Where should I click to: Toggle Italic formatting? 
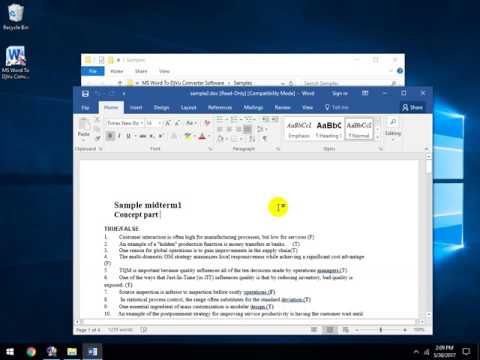119,136
